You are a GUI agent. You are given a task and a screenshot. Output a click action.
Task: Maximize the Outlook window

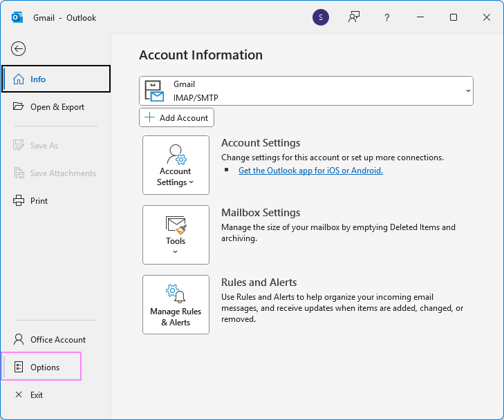(454, 17)
